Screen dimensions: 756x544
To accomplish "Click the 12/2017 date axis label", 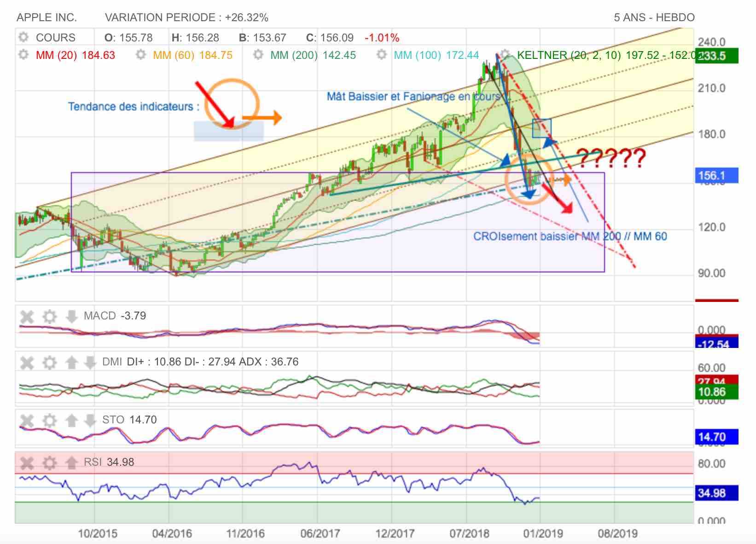I will click(395, 533).
